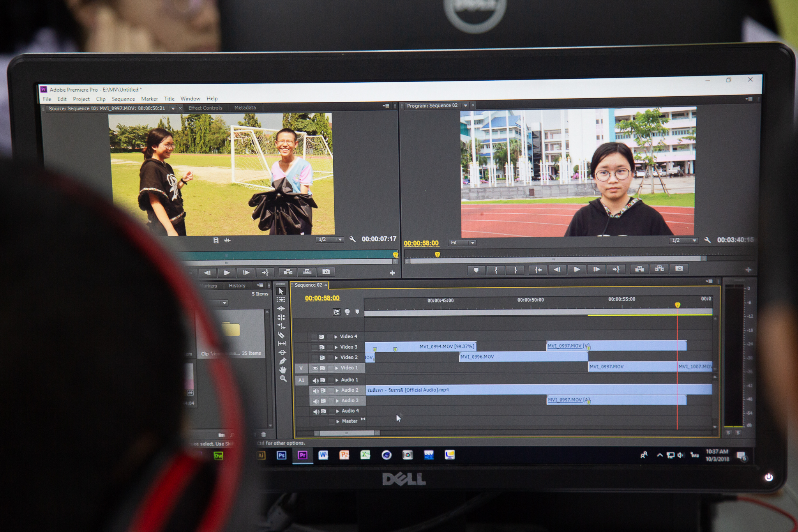The height and width of the screenshot is (532, 798).
Task: Export frame from Source monitor camera icon
Action: click(x=326, y=272)
